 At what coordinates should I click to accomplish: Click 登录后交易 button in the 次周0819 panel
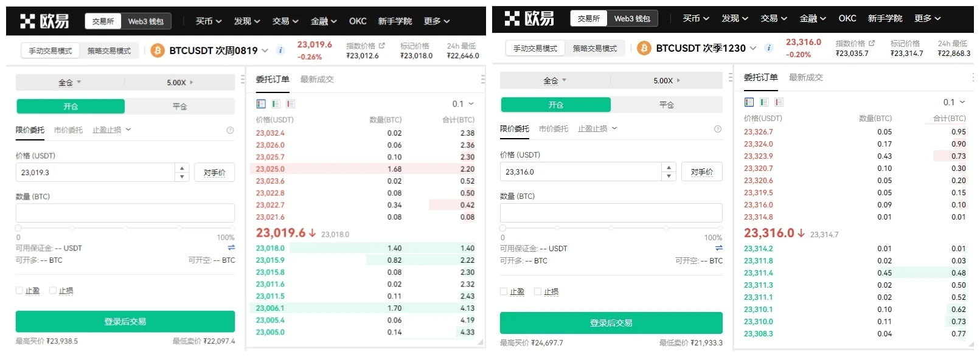coord(125,322)
